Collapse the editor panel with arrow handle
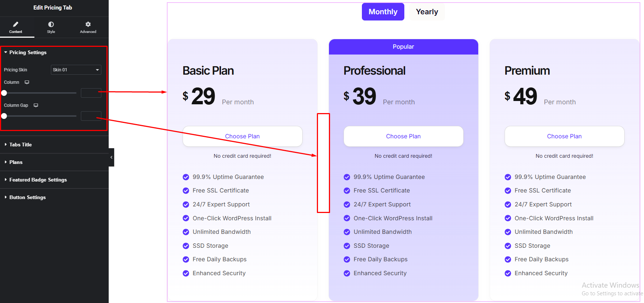This screenshot has height=303, width=644. [x=111, y=157]
